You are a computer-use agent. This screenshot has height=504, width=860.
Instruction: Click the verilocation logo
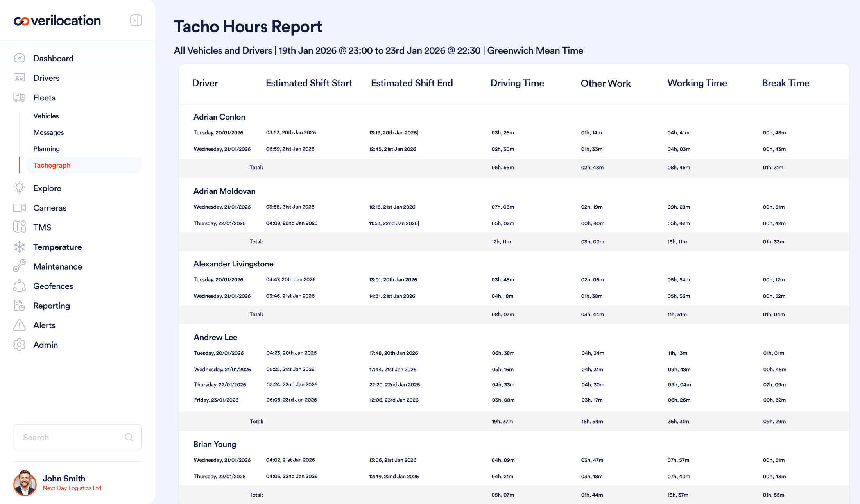click(x=57, y=21)
